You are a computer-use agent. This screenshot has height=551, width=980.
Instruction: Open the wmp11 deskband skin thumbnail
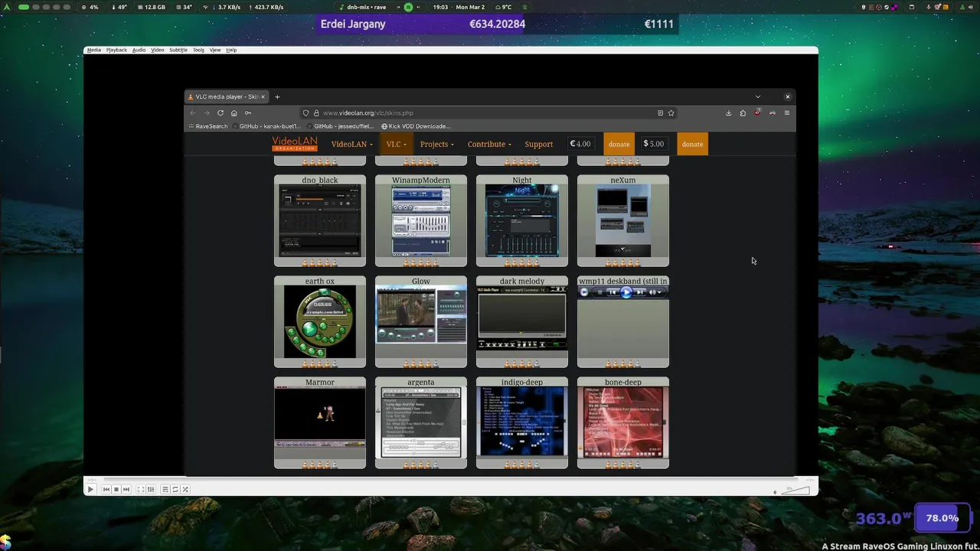click(623, 321)
